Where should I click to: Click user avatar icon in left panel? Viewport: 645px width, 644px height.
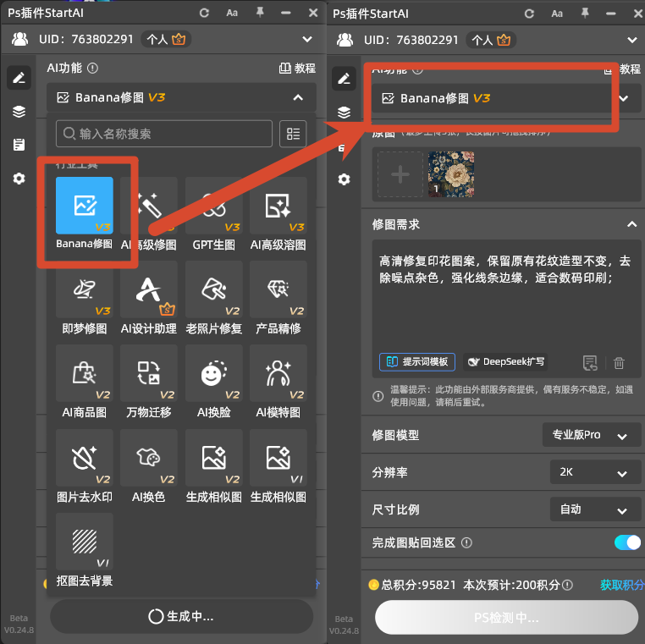click(x=19, y=39)
